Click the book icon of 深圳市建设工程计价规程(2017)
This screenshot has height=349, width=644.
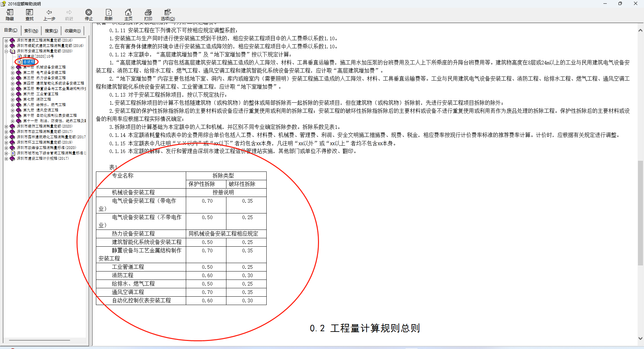pos(12,158)
